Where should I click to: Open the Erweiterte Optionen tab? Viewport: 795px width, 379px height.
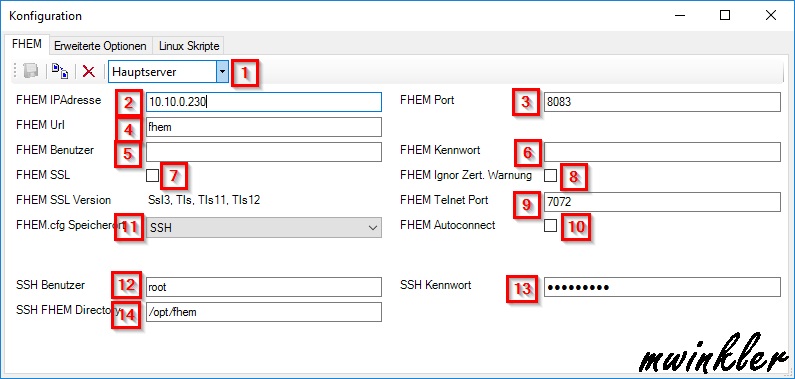tap(100, 46)
